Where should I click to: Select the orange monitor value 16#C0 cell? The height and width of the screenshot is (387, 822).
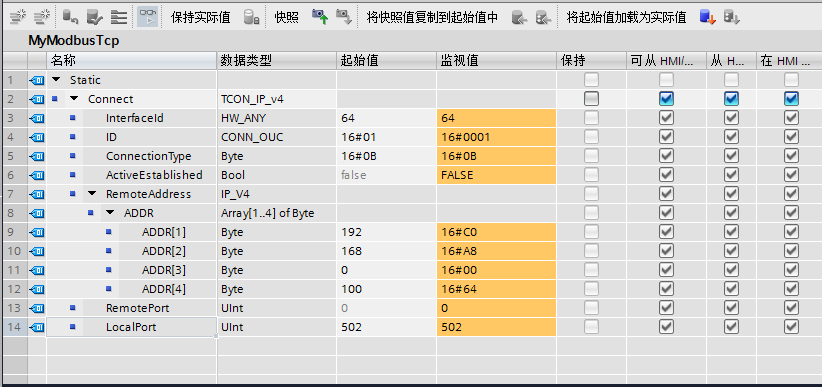point(496,232)
